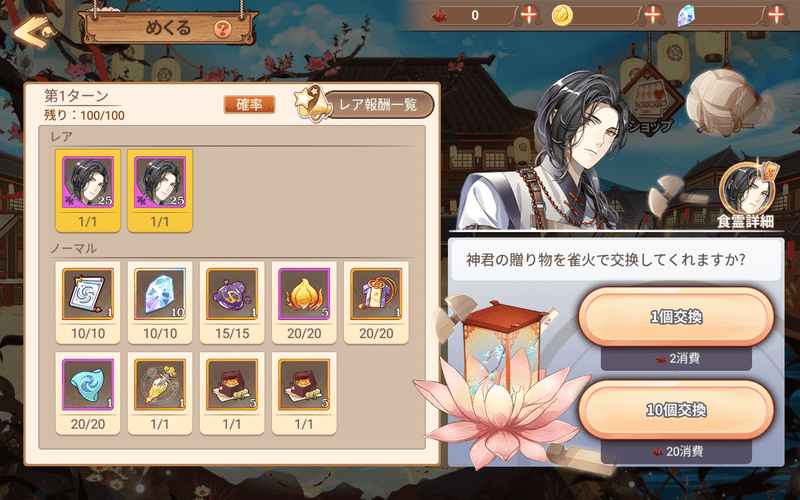Image resolution: width=800 pixels, height=500 pixels.
Task: Add more fire tokens with plus
Action: pyautogui.click(x=529, y=15)
